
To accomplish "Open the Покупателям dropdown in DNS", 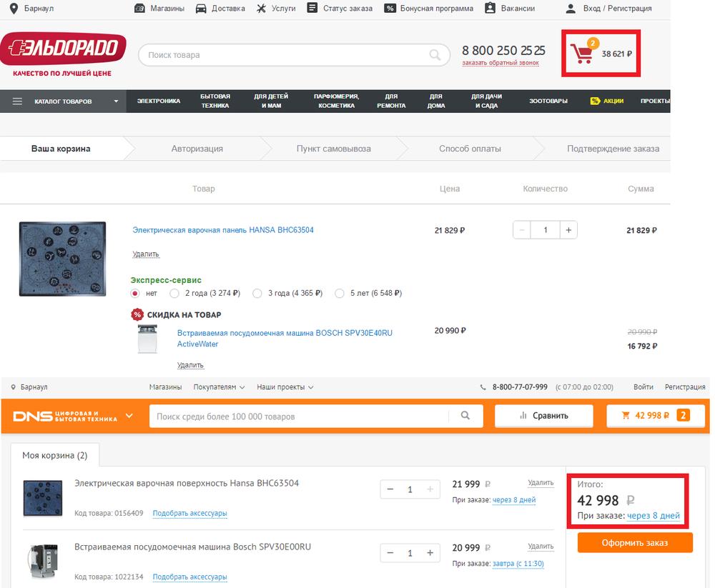I will pyautogui.click(x=219, y=387).
